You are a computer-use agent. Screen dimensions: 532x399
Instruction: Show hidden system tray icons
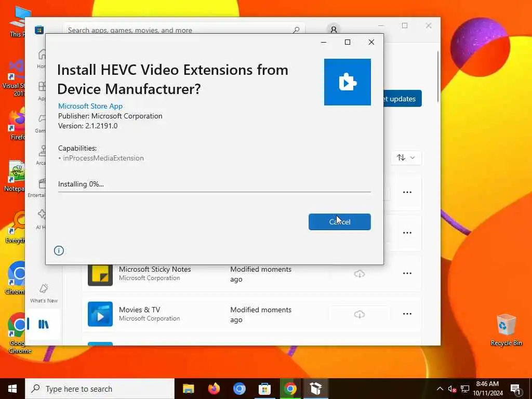point(440,389)
